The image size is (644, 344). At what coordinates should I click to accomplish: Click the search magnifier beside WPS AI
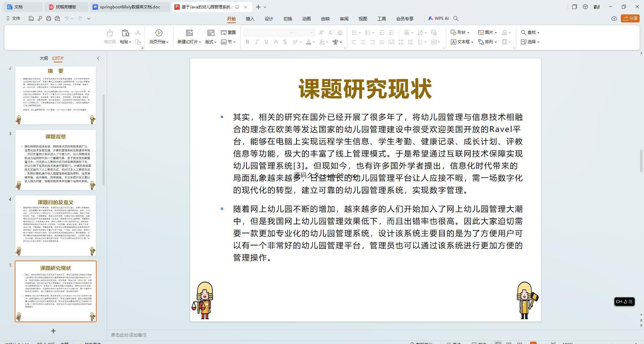456,18
